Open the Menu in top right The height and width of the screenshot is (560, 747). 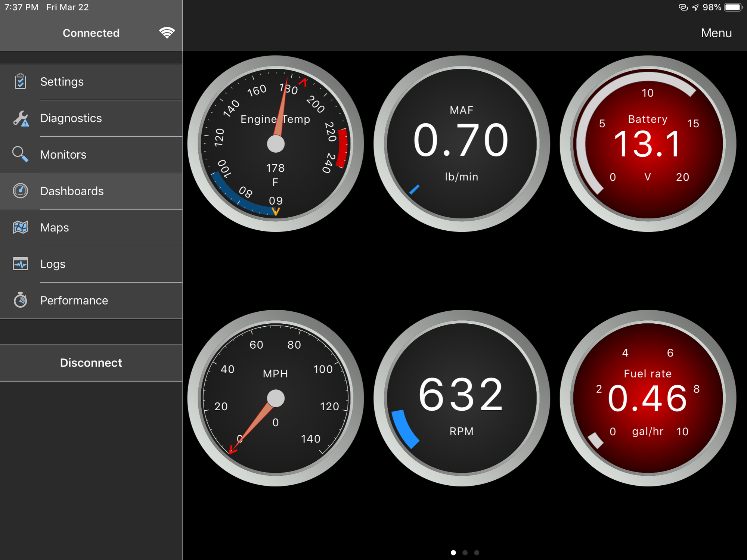tap(716, 33)
